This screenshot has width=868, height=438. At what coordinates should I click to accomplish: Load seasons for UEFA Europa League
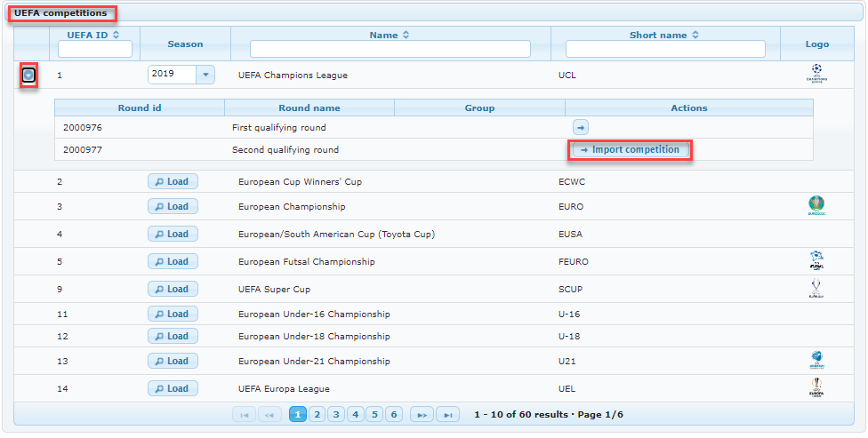tap(173, 389)
